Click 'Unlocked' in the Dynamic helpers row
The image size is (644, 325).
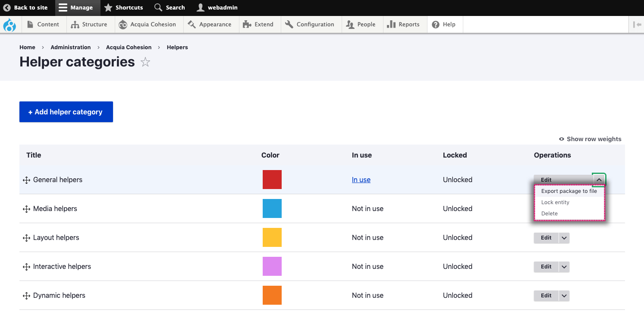(x=458, y=296)
